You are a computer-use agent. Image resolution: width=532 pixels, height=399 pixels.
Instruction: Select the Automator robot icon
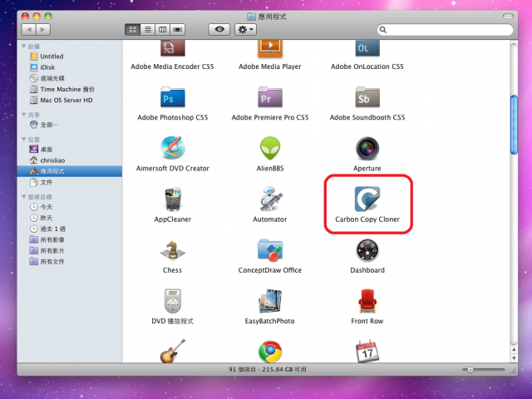(270, 199)
